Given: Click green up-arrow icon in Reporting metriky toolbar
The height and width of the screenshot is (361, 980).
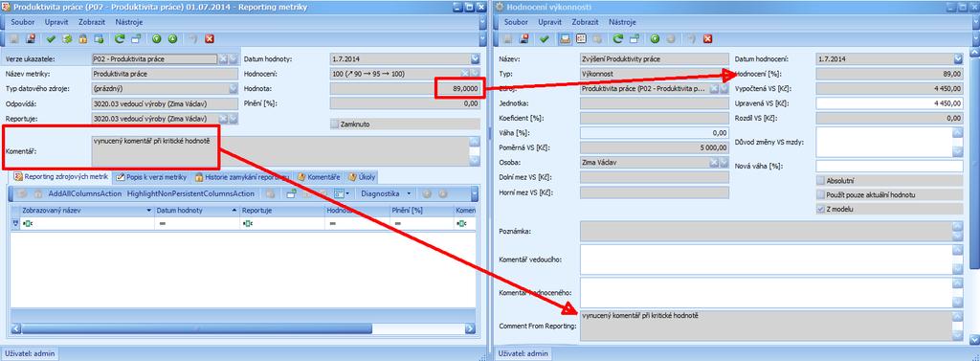Looking at the screenshot, I should [172, 39].
